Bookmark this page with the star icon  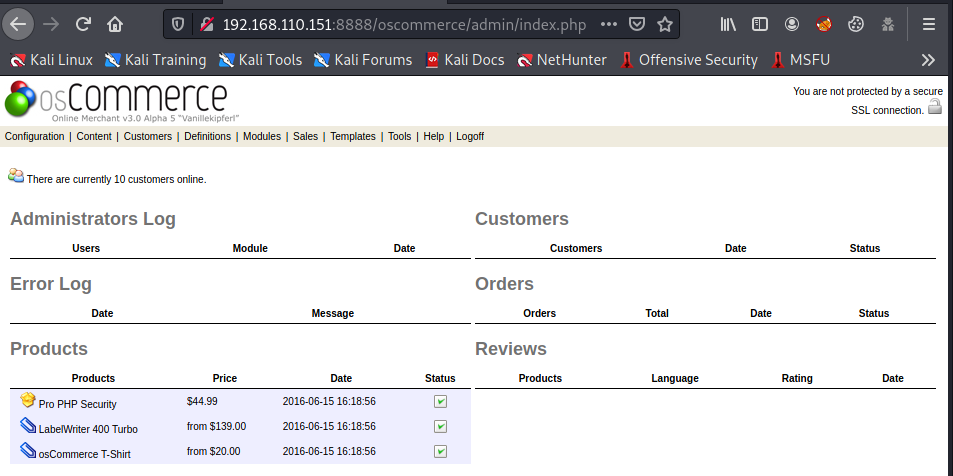(x=665, y=24)
